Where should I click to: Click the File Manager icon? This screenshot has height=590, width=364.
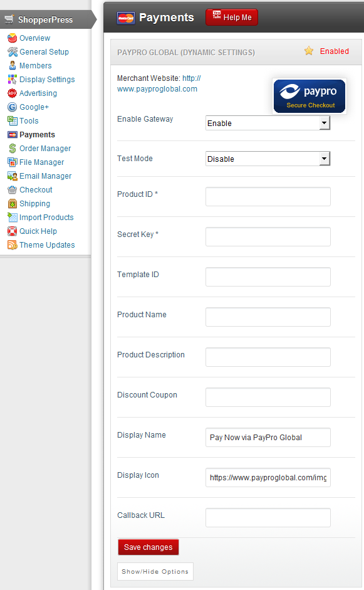13,162
